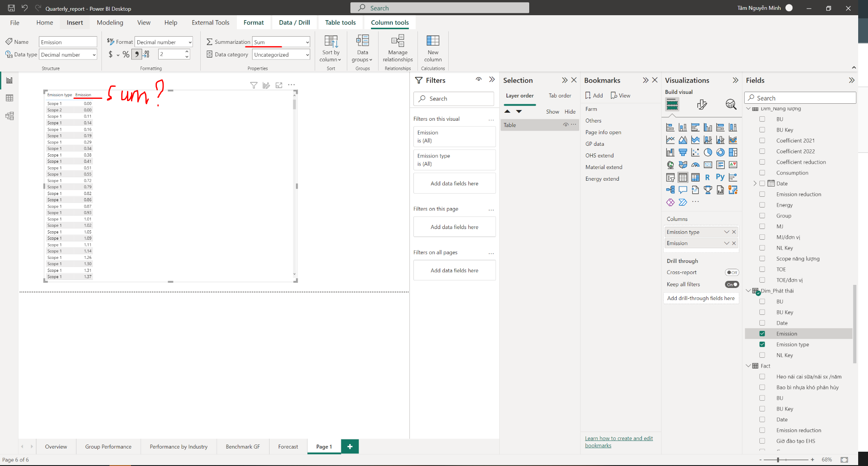Switch to Model view in left sidebar
This screenshot has width=868, height=466.
click(x=9, y=116)
